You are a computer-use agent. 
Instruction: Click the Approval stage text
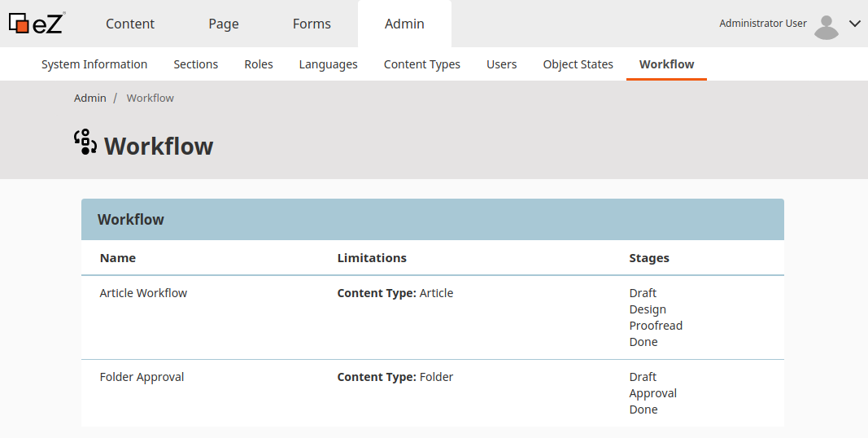pyautogui.click(x=653, y=394)
